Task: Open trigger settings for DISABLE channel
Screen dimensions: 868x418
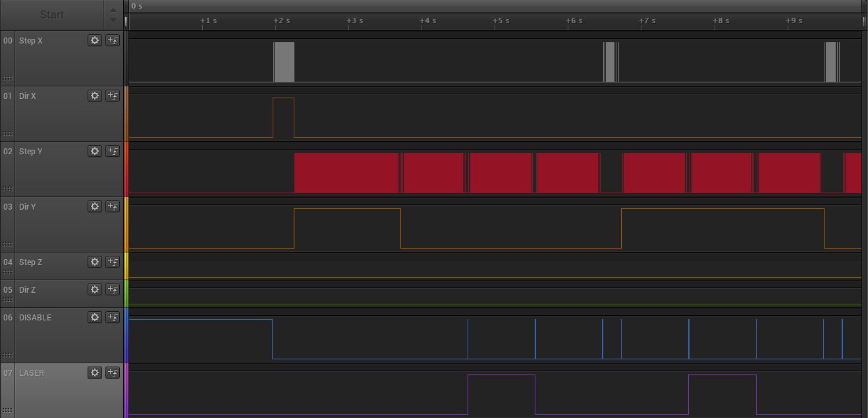Action: click(x=113, y=317)
